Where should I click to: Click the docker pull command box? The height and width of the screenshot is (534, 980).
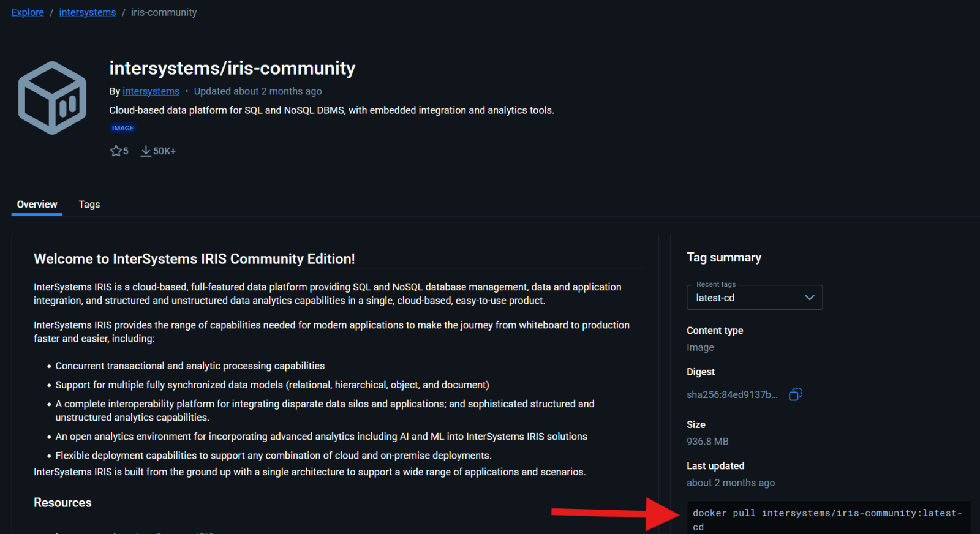[x=826, y=519]
